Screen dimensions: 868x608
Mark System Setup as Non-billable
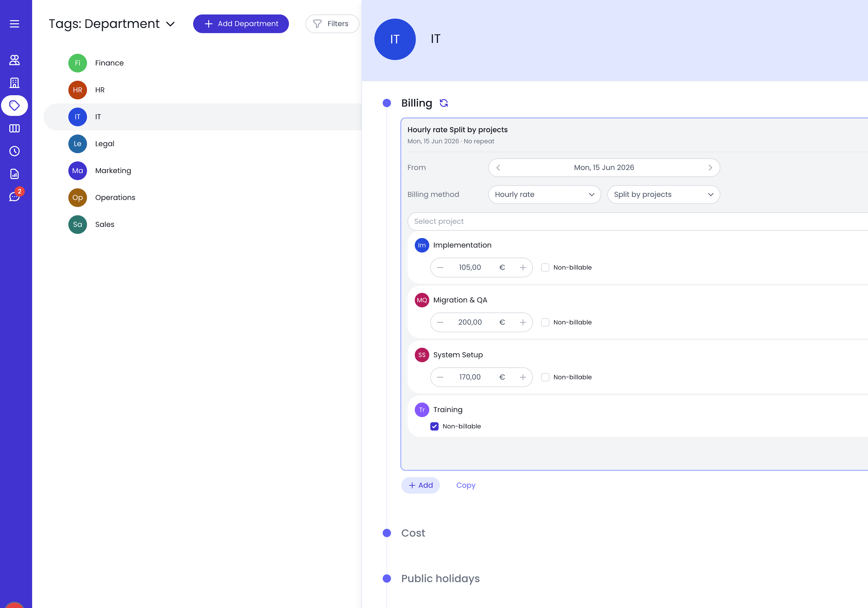tap(545, 377)
